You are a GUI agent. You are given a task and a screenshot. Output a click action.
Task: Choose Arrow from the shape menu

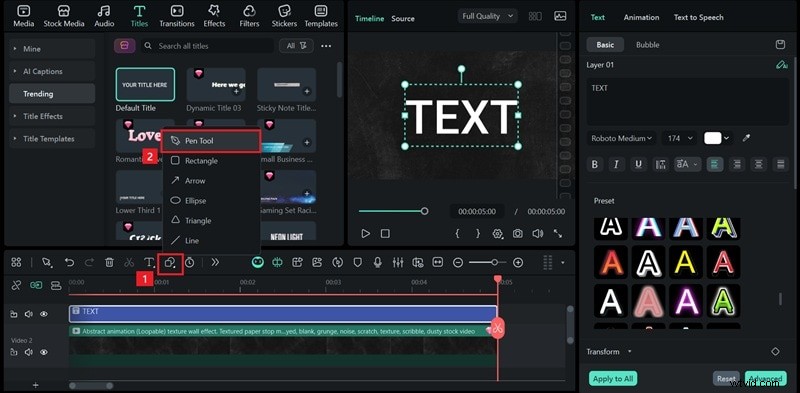tap(211, 181)
